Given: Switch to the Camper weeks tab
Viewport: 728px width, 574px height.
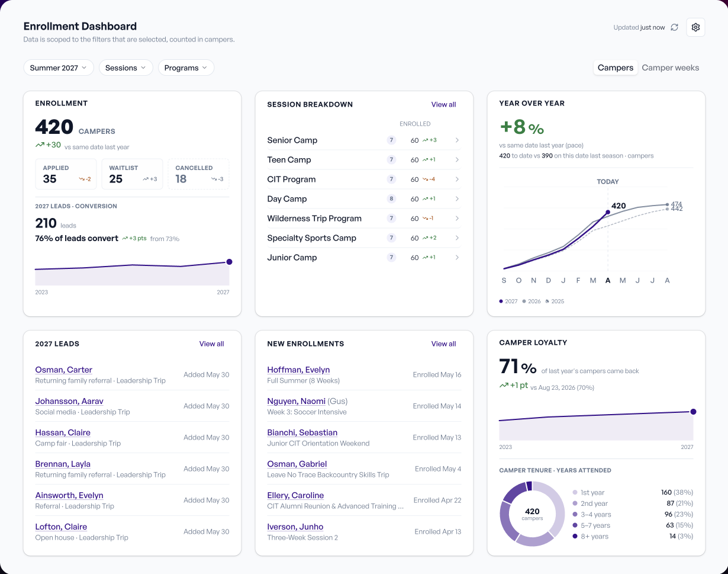Looking at the screenshot, I should coord(671,68).
